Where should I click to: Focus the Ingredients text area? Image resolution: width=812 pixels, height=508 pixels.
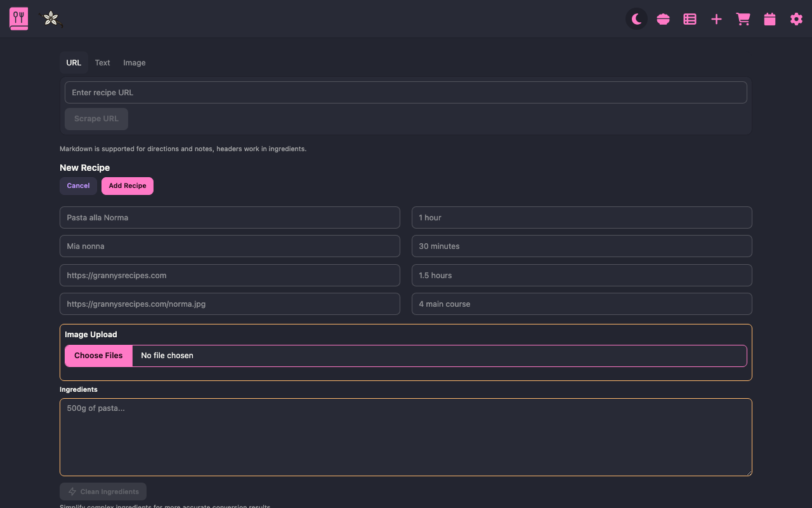click(x=406, y=437)
